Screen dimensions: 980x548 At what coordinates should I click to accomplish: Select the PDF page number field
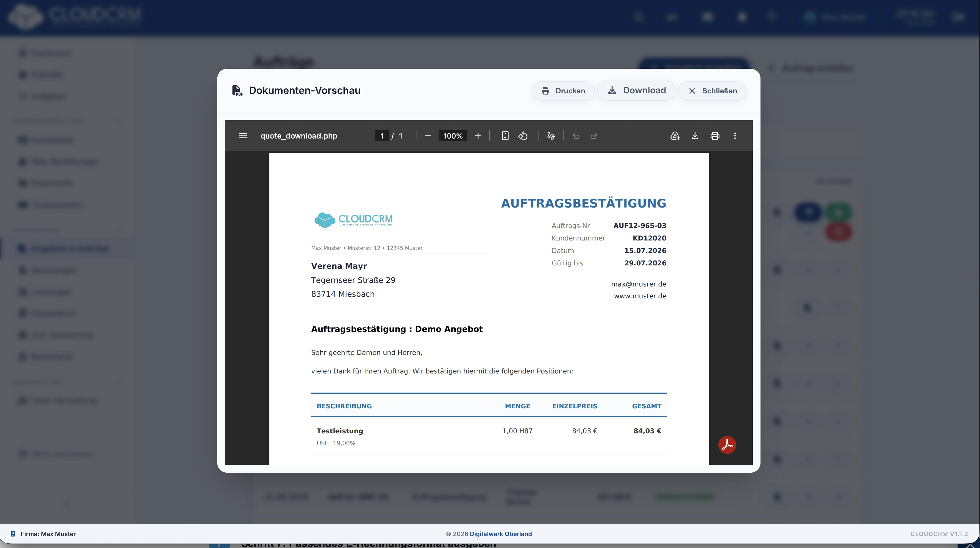(x=382, y=136)
